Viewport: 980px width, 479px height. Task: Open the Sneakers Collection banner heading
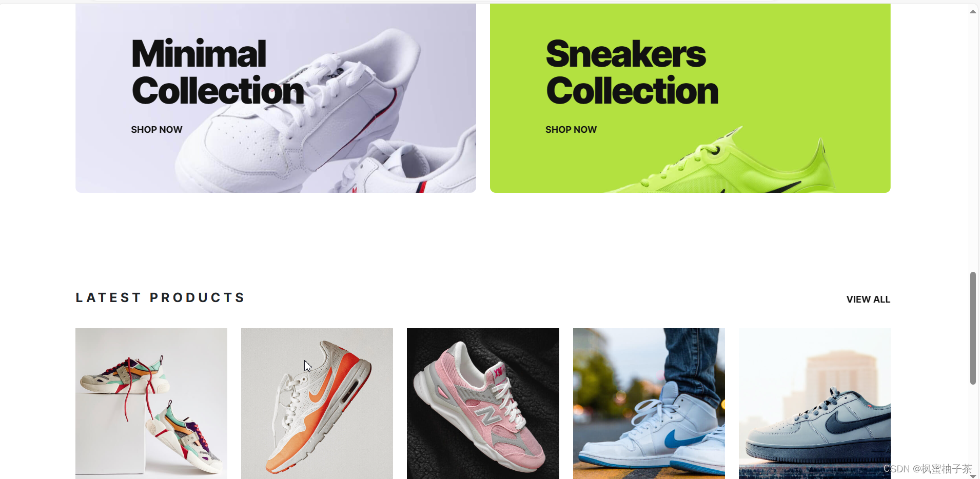(632, 72)
